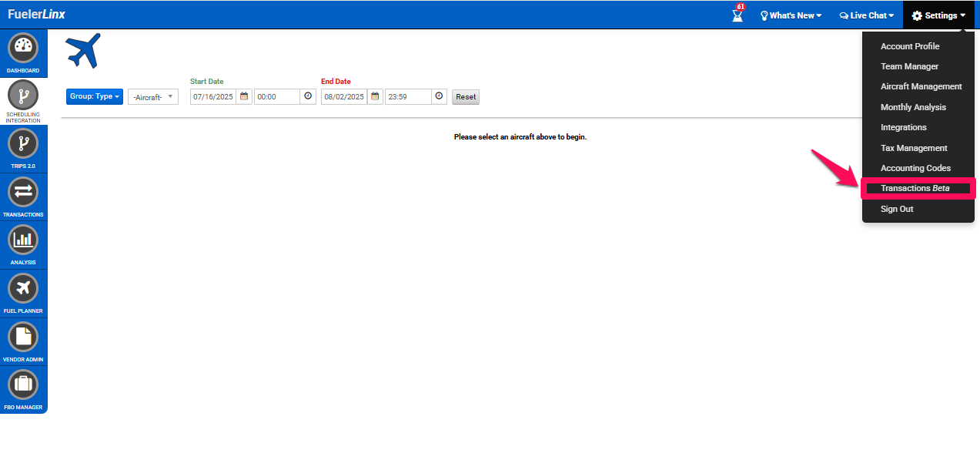This screenshot has width=980, height=450.
Task: Click the end time field 23:59
Action: coord(408,97)
